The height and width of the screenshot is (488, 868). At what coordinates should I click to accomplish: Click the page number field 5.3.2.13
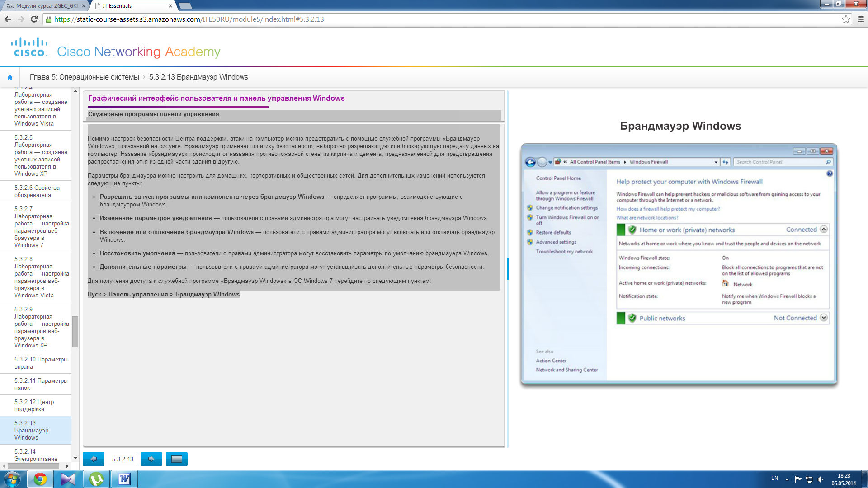(123, 459)
